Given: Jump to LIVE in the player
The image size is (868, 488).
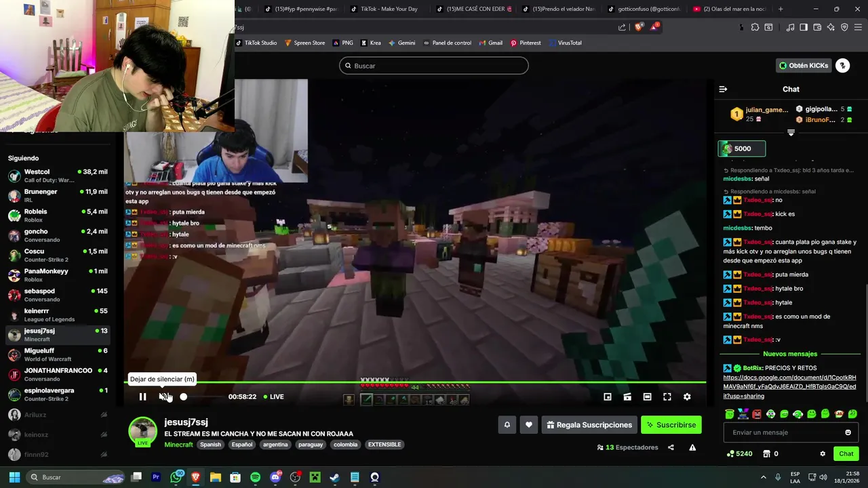Looking at the screenshot, I should [x=273, y=396].
